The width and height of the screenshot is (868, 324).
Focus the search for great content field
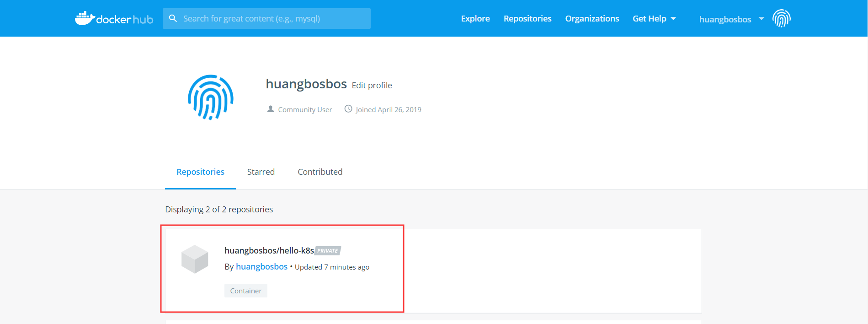tap(266, 18)
